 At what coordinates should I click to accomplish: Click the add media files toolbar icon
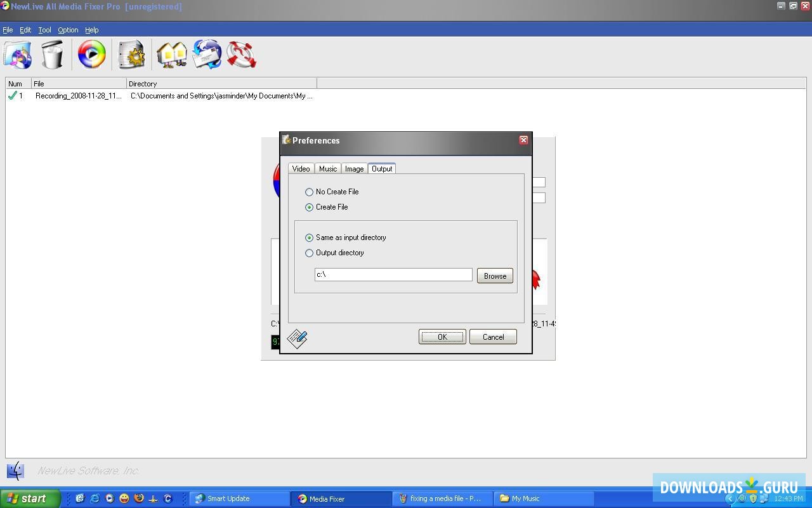coord(18,55)
